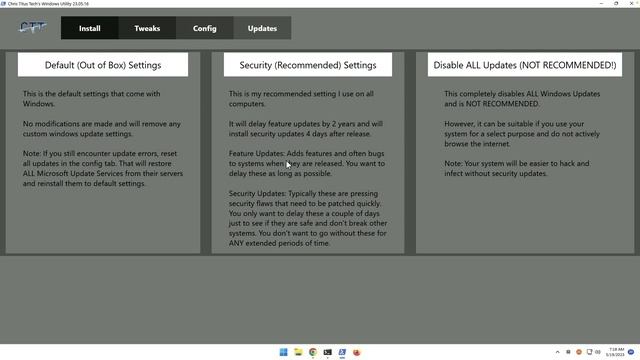
Task: Open clock and date in taskbar
Action: [x=615, y=352]
